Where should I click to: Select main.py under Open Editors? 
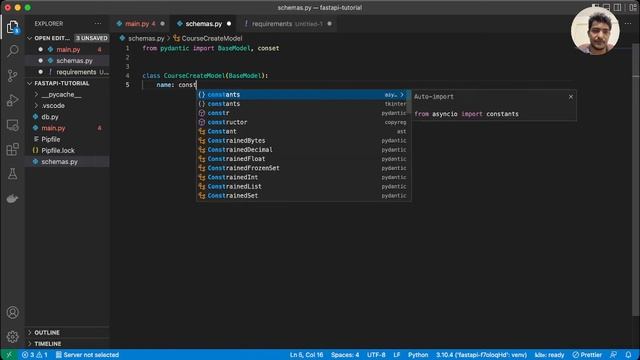click(68, 49)
